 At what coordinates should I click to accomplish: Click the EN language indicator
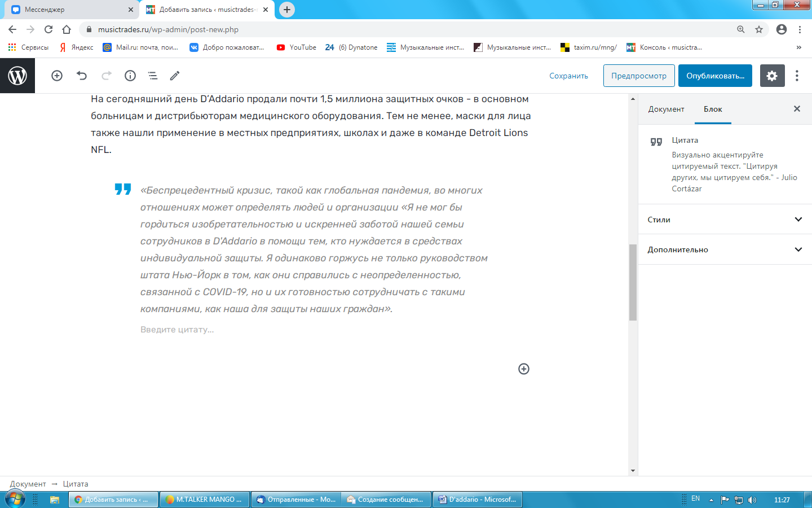tap(695, 499)
